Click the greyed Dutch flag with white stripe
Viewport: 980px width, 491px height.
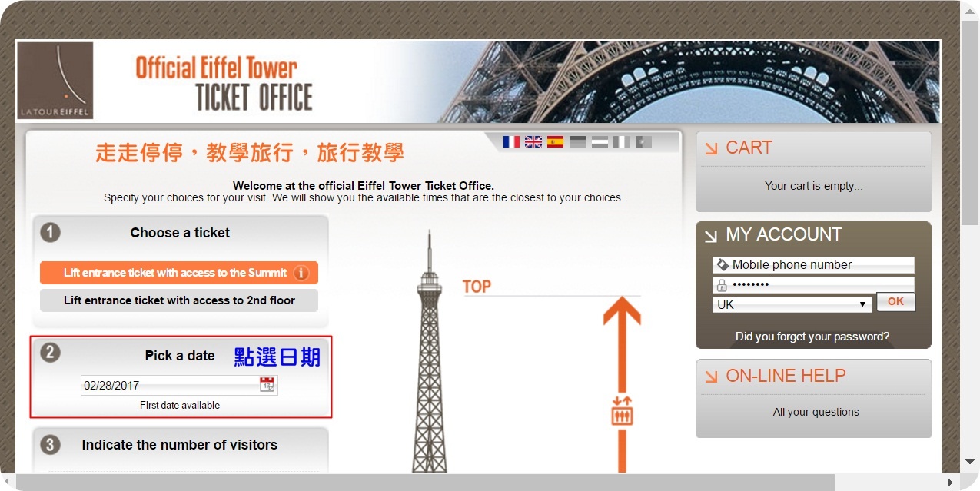click(600, 142)
